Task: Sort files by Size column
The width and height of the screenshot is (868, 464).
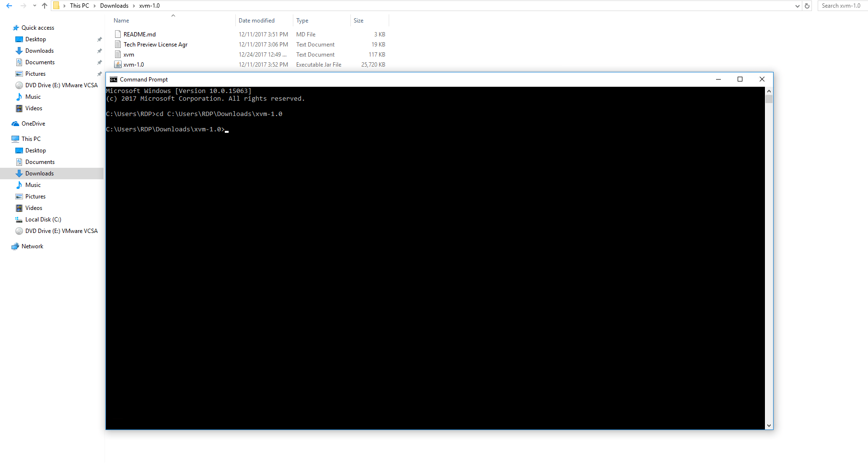Action: pos(359,21)
